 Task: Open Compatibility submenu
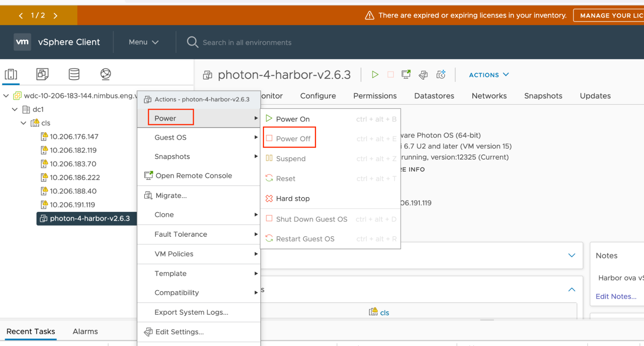click(x=199, y=292)
